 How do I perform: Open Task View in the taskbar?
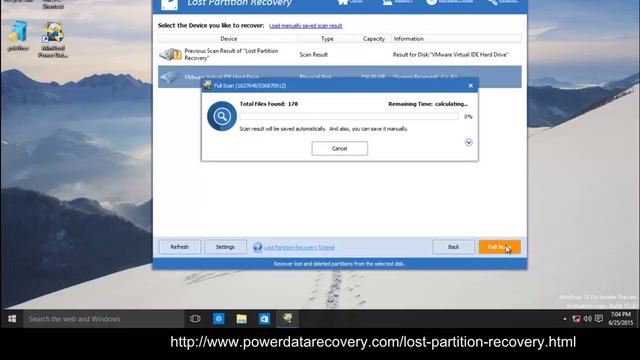(x=195, y=319)
